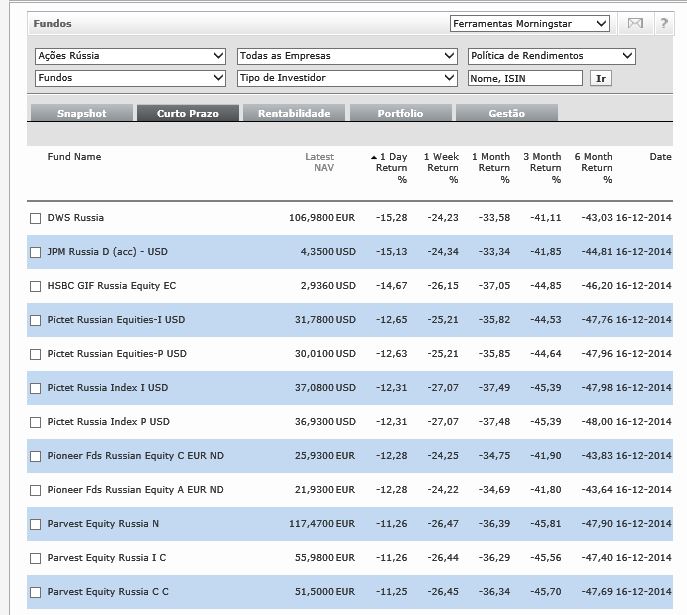Sort by 1 Week Return % header
This screenshot has width=687, height=615.
[x=441, y=168]
